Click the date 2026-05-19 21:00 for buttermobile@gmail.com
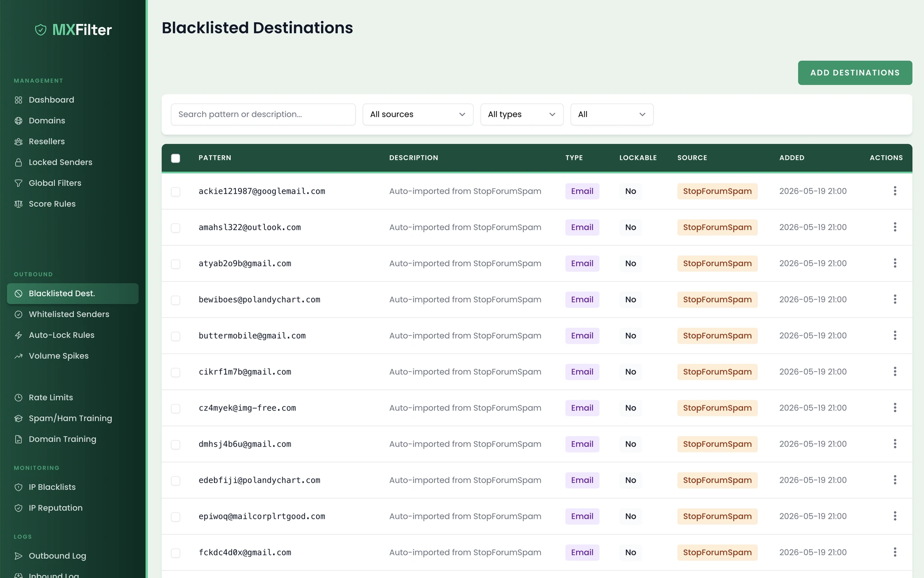The image size is (924, 578). coord(813,336)
